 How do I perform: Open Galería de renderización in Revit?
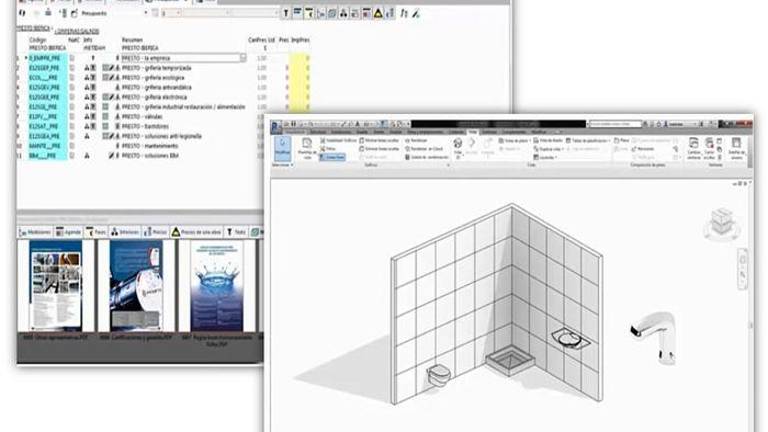427,157
